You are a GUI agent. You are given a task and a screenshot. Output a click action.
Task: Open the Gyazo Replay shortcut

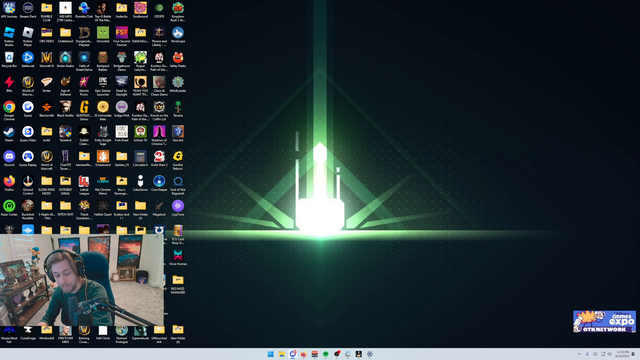tap(28, 159)
